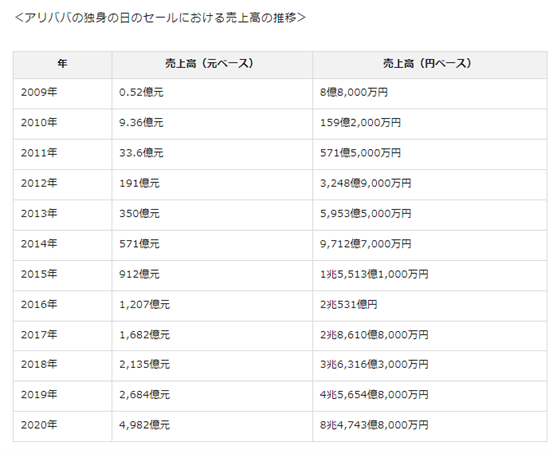Select the 1兆5,513億1,000万円 cell
553x454 pixels.
coord(430,276)
